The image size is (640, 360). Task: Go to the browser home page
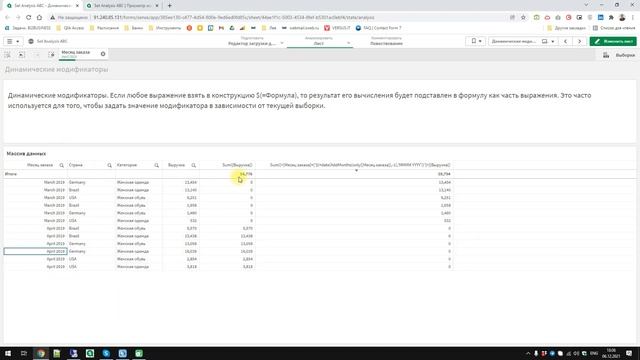point(39,18)
